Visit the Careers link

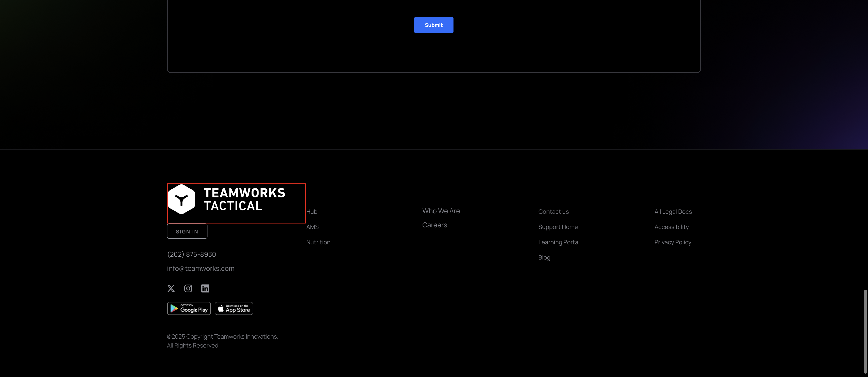pyautogui.click(x=434, y=225)
